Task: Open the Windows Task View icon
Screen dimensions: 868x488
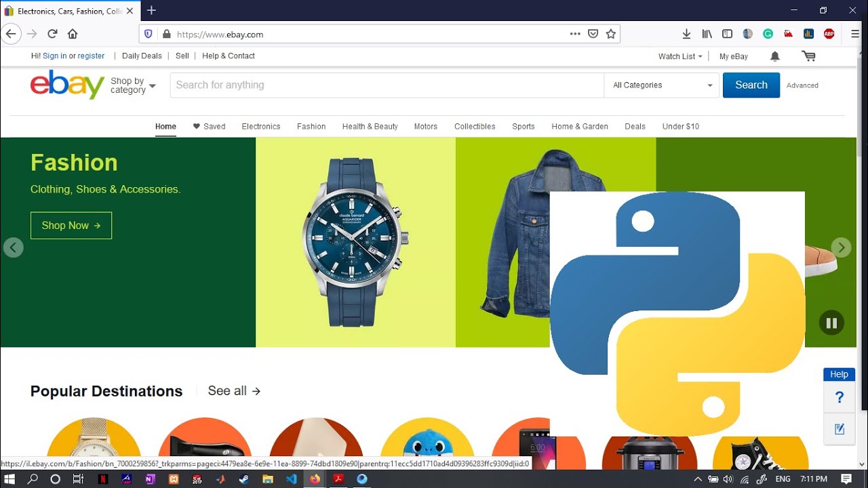Action: [78, 479]
